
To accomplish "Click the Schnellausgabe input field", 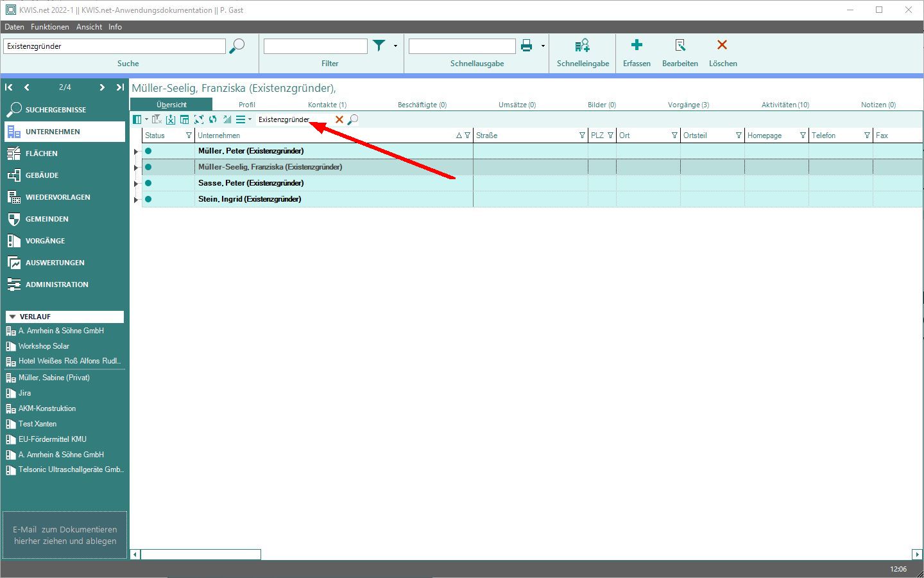I will click(x=462, y=46).
